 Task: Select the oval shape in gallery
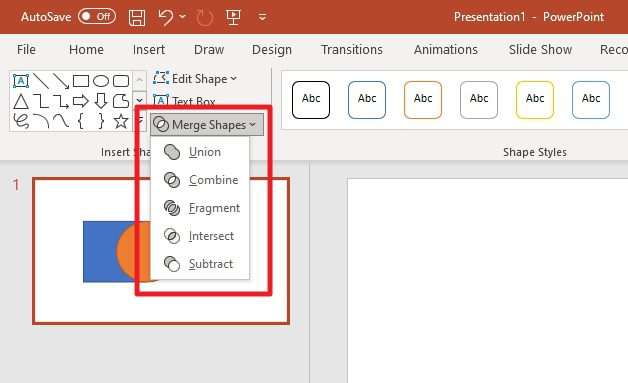coord(101,81)
